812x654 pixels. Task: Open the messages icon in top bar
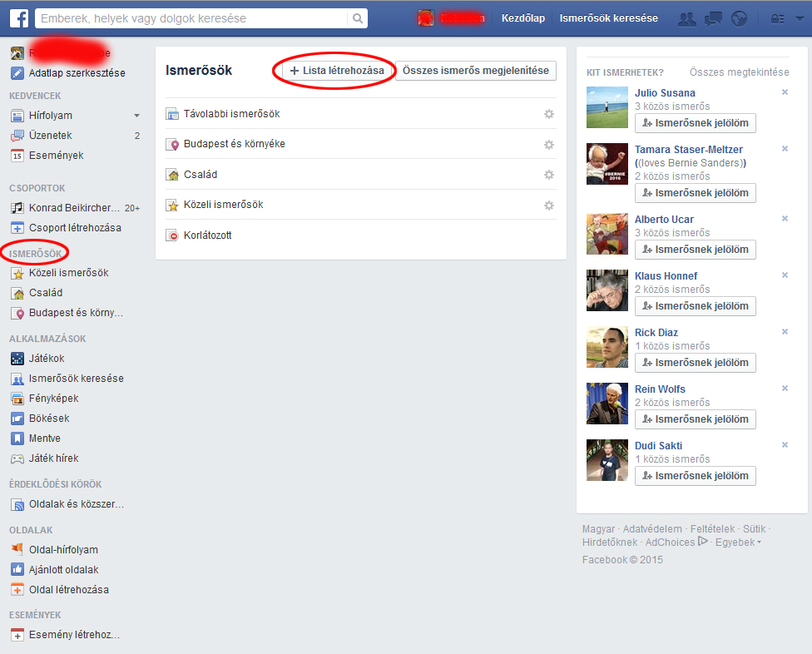tap(713, 18)
